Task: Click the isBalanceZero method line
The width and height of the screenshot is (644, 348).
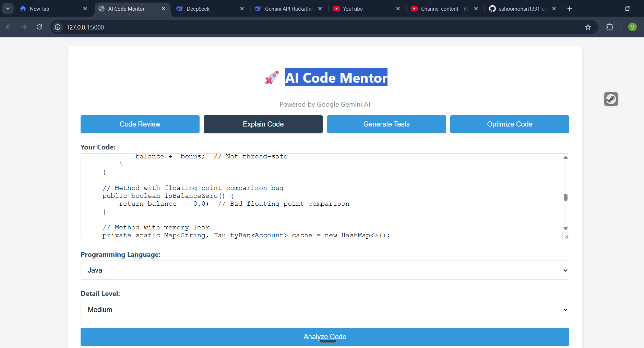Action: click(x=168, y=196)
